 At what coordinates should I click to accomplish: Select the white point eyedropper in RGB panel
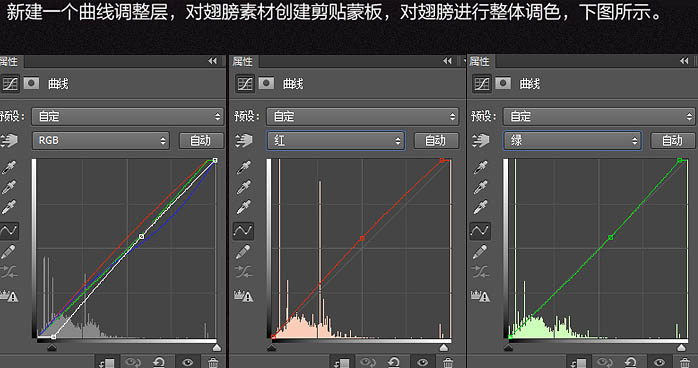[9, 206]
